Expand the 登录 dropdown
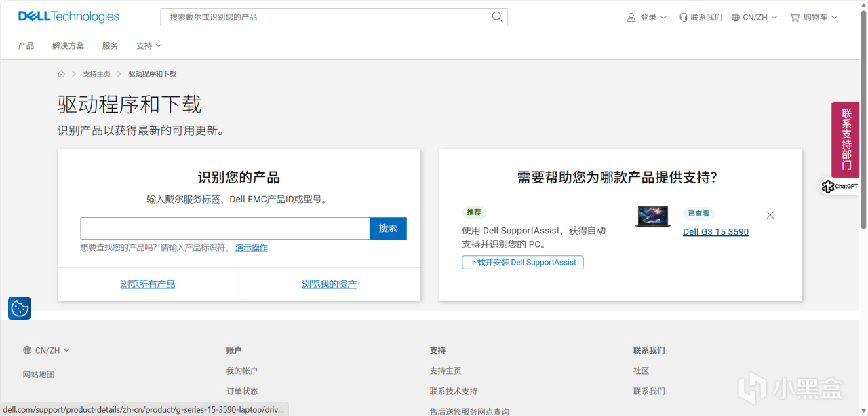Image resolution: width=868 pixels, height=416 pixels. click(x=653, y=17)
